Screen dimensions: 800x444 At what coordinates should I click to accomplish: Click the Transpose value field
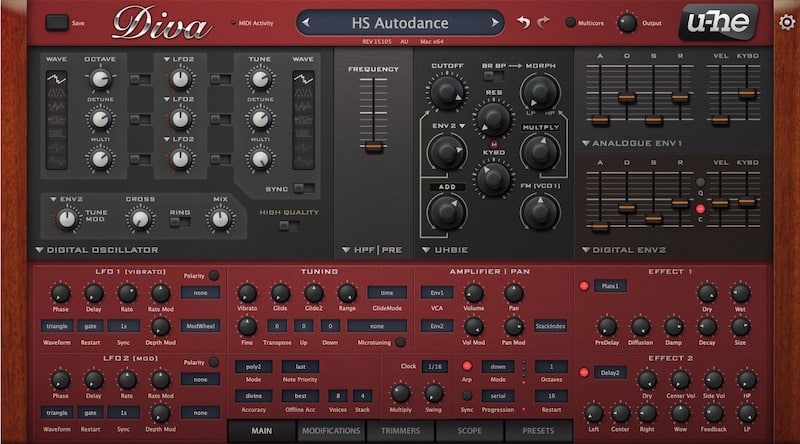pos(277,326)
